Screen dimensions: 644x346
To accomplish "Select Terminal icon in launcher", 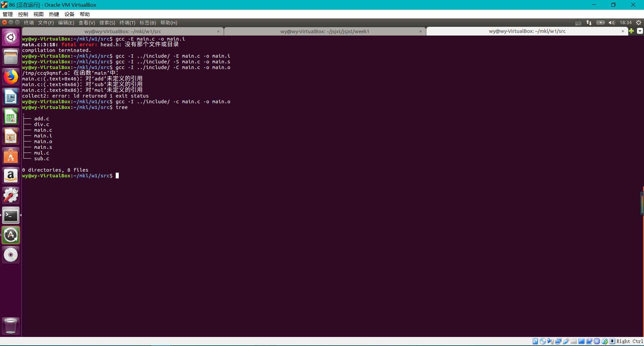I will tap(11, 215).
